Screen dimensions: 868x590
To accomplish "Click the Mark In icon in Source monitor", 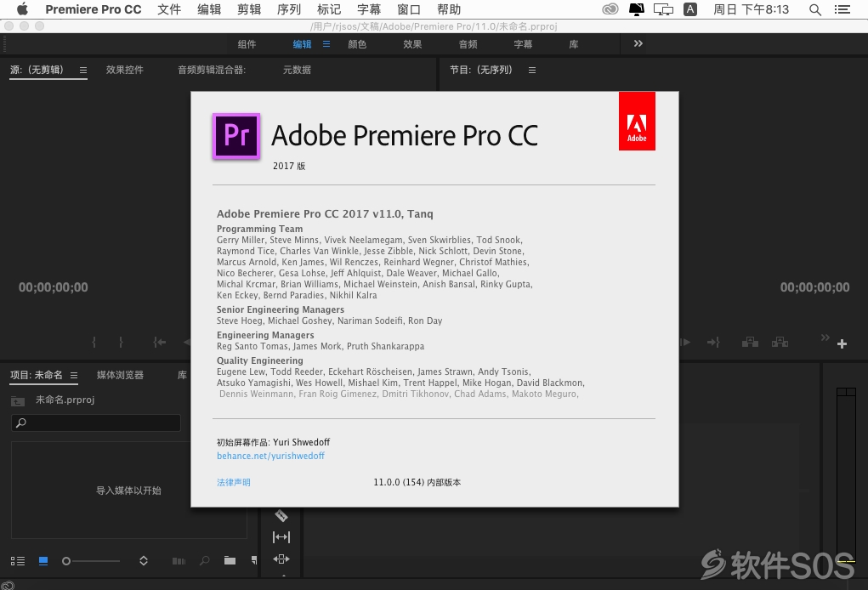I will click(x=94, y=343).
